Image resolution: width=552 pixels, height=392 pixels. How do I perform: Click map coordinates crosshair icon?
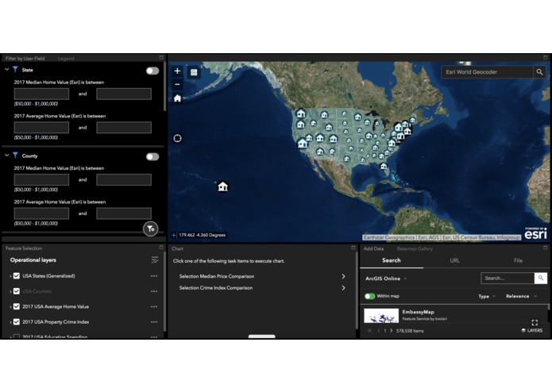174,235
